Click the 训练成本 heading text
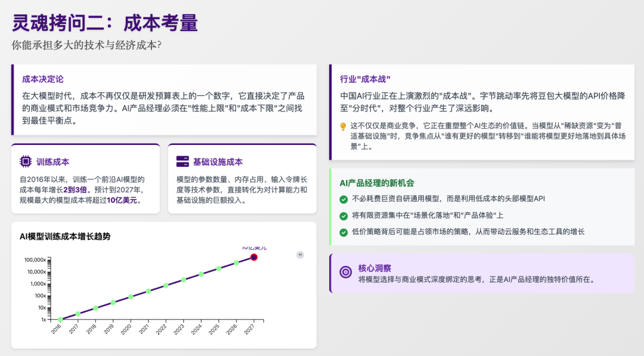Image resolution: width=644 pixels, height=356 pixels. click(x=52, y=162)
